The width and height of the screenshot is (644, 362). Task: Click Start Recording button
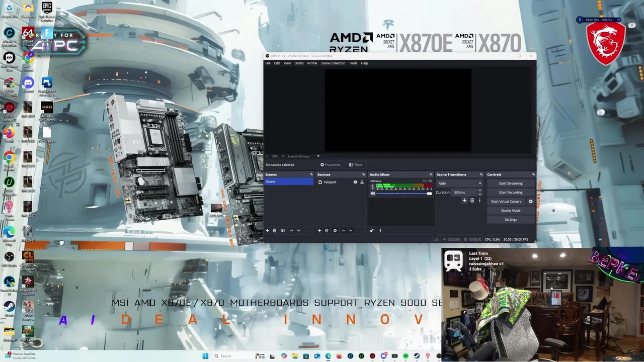[x=511, y=193]
